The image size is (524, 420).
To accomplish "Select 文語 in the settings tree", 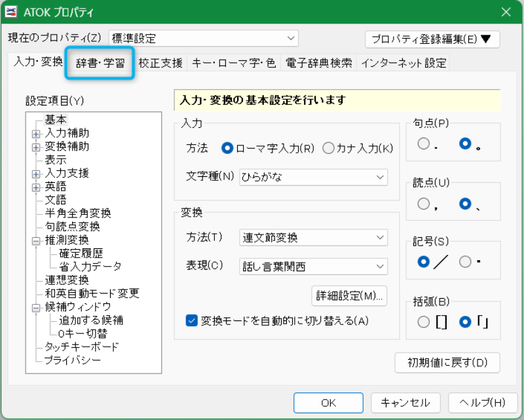I will [56, 200].
